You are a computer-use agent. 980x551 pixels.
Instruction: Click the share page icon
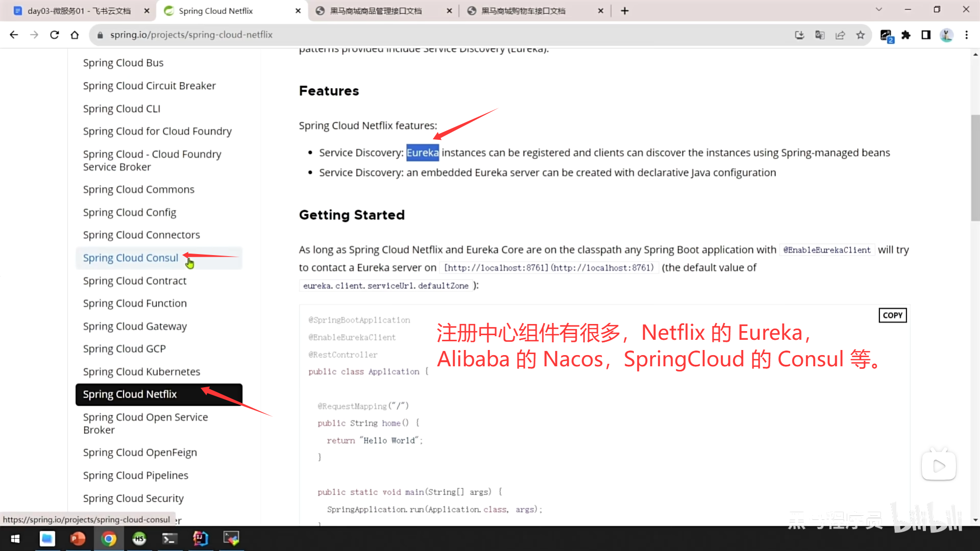[x=840, y=35]
